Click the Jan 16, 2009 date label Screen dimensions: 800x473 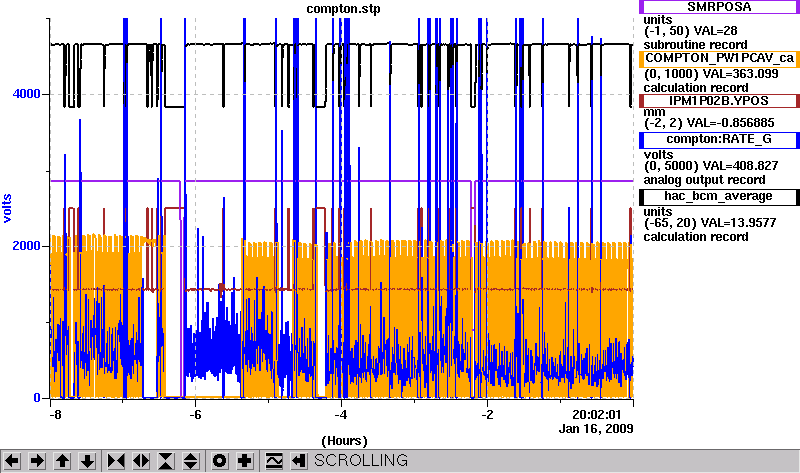(596, 429)
